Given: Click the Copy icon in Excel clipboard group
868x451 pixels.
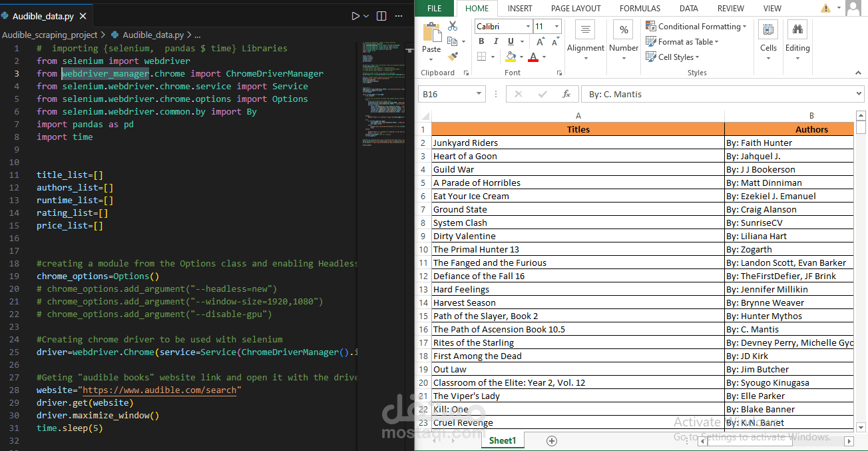Looking at the screenshot, I should click(451, 41).
